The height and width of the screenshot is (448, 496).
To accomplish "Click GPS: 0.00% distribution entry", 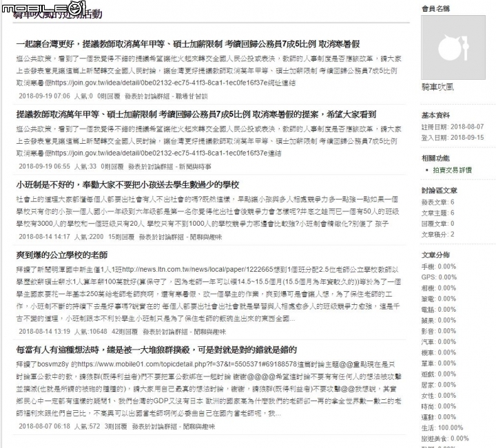I will pyautogui.click(x=439, y=277).
